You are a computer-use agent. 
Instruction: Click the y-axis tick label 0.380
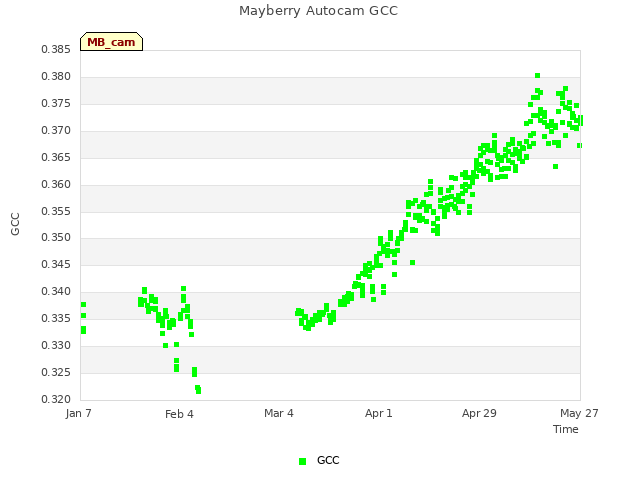[56, 76]
